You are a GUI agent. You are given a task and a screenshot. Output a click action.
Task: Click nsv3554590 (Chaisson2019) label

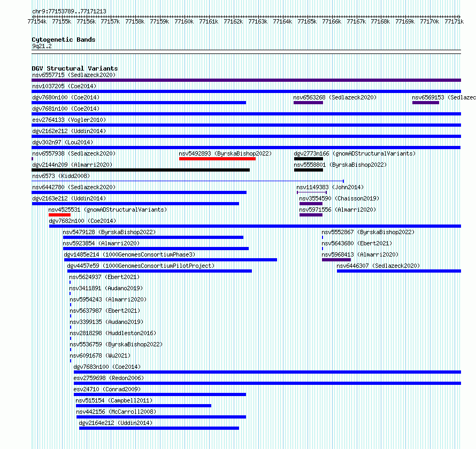point(339,198)
